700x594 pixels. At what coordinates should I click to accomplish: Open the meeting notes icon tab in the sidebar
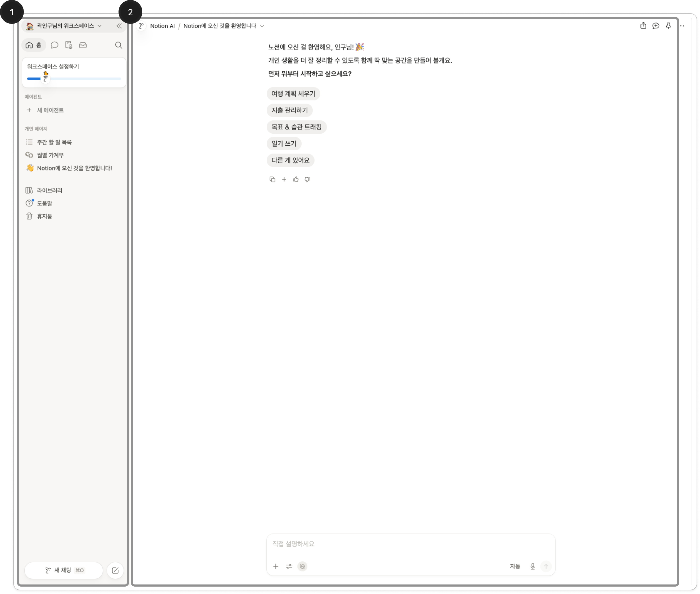(69, 45)
